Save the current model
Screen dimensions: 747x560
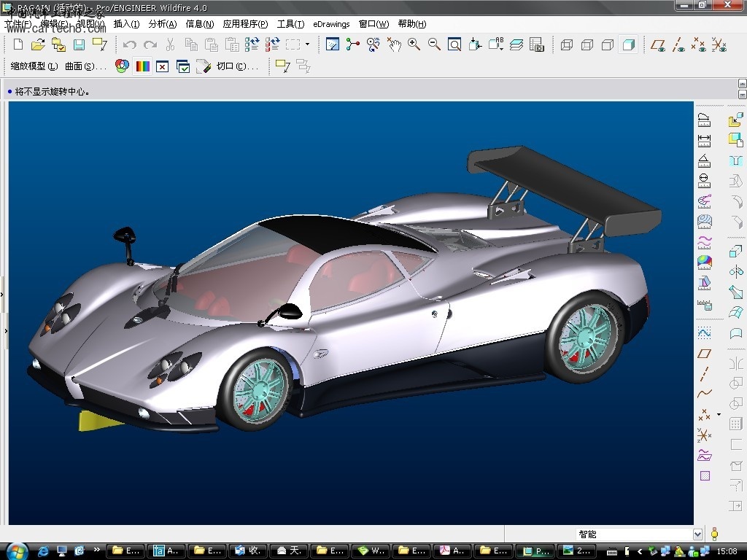coord(79,44)
